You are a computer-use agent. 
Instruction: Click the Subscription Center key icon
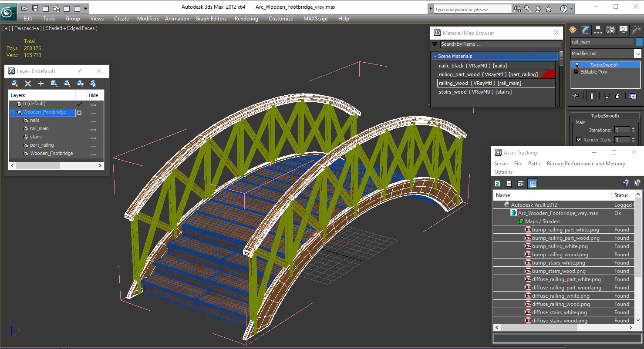[x=528, y=9]
